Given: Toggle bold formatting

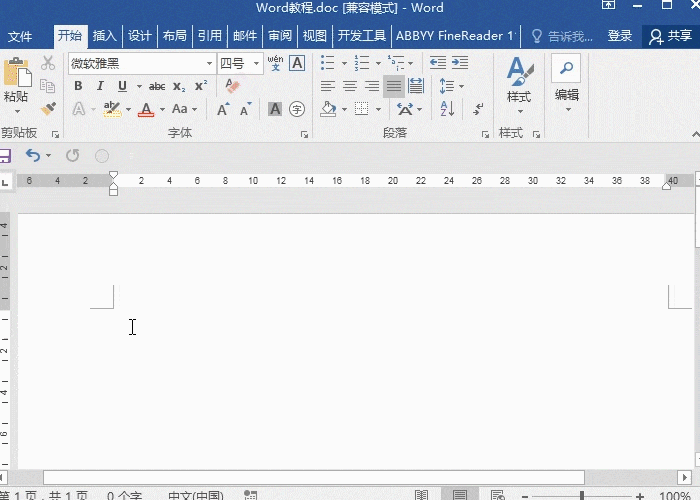Looking at the screenshot, I should [78, 86].
